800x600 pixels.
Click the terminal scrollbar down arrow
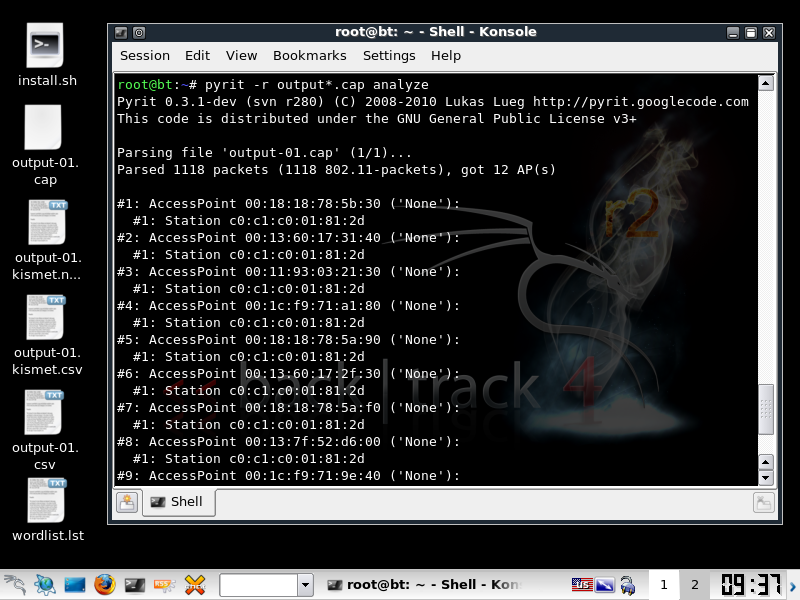click(766, 478)
